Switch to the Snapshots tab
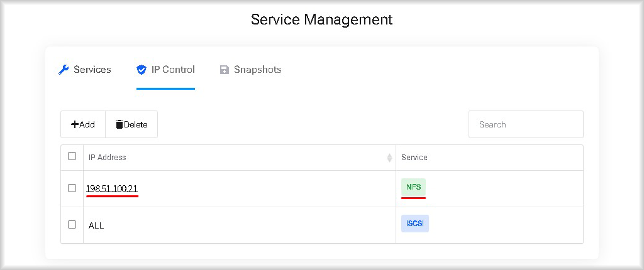The height and width of the screenshot is (270, 644). click(250, 70)
